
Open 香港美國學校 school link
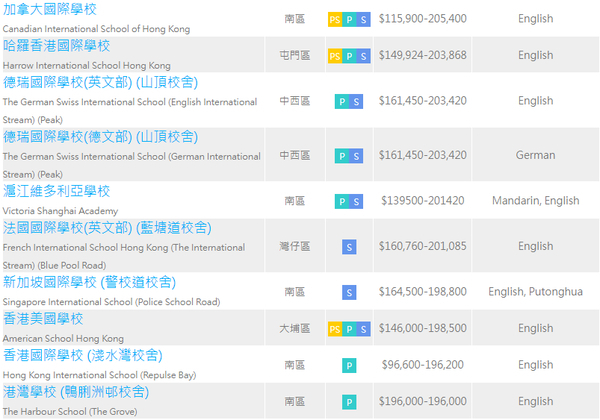43,318
